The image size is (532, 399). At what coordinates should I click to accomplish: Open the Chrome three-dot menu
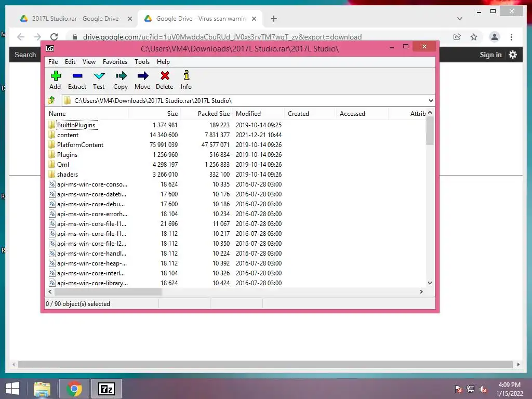point(511,37)
